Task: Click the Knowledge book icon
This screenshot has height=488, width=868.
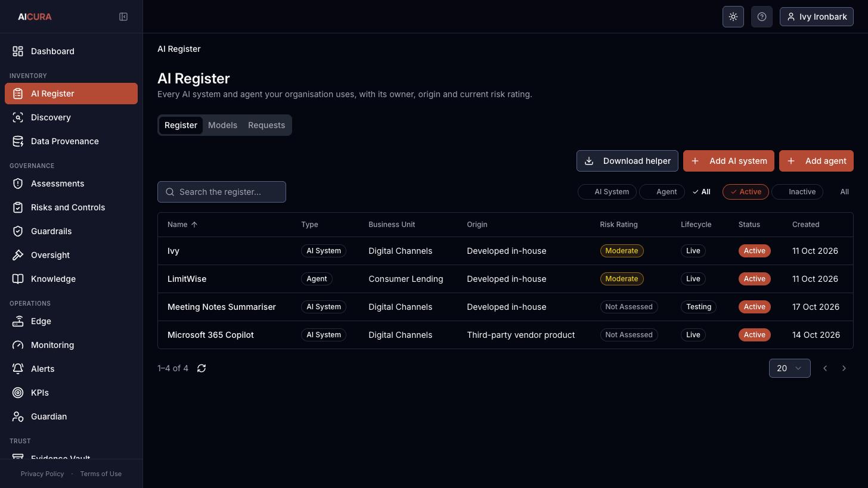Action: click(x=18, y=279)
